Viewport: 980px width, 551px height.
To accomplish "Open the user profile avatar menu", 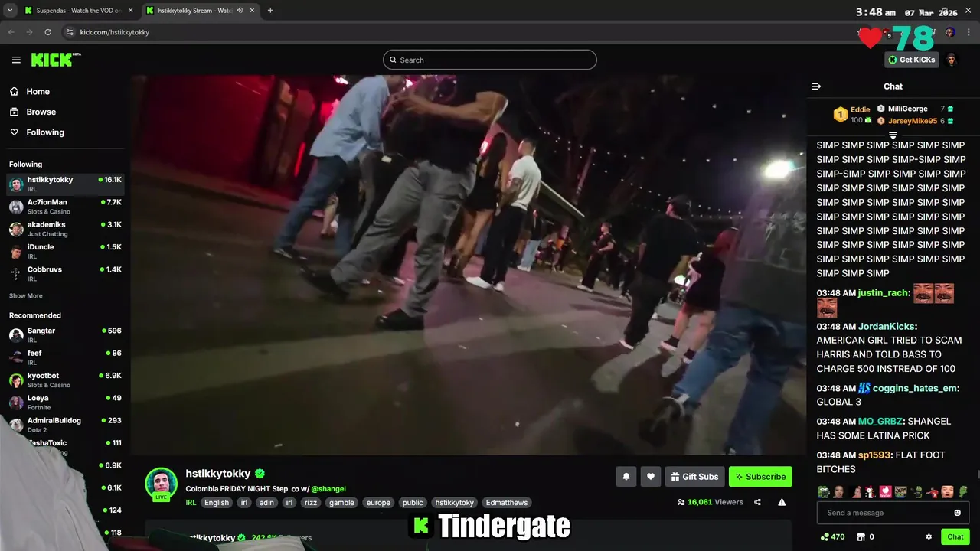I will click(952, 60).
